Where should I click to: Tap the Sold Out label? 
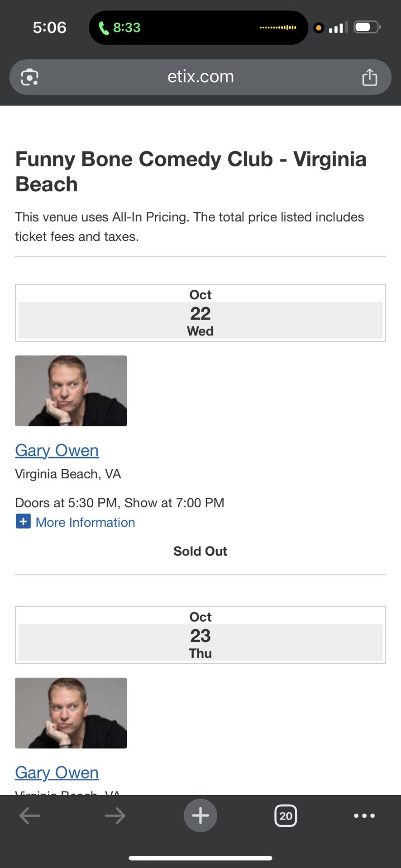(x=200, y=551)
